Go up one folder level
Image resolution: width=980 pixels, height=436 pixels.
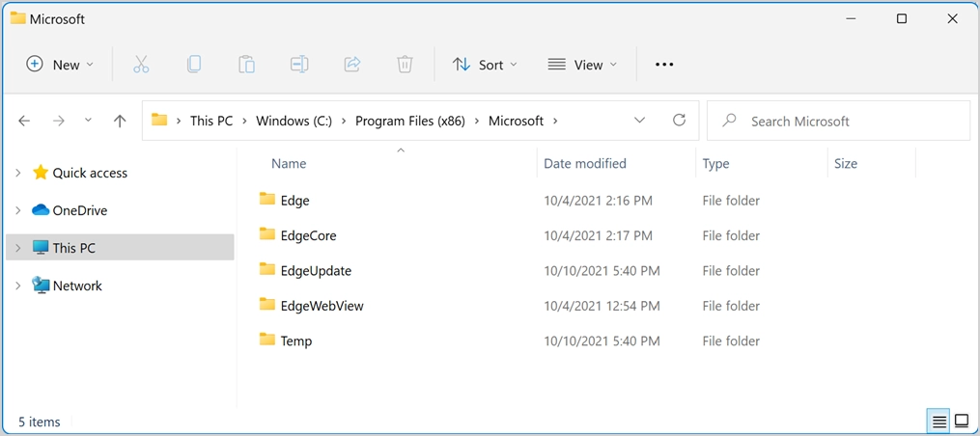(120, 121)
